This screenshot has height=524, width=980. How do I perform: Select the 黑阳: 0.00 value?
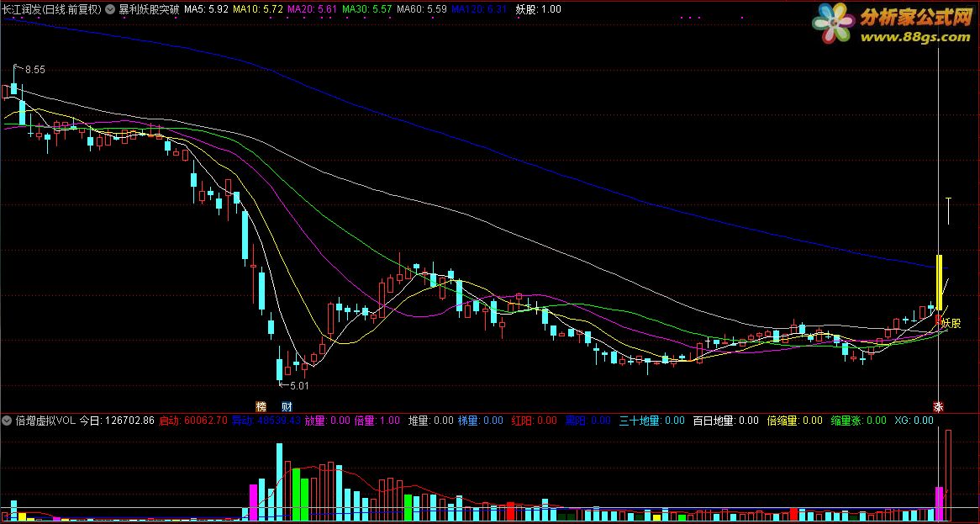point(588,421)
